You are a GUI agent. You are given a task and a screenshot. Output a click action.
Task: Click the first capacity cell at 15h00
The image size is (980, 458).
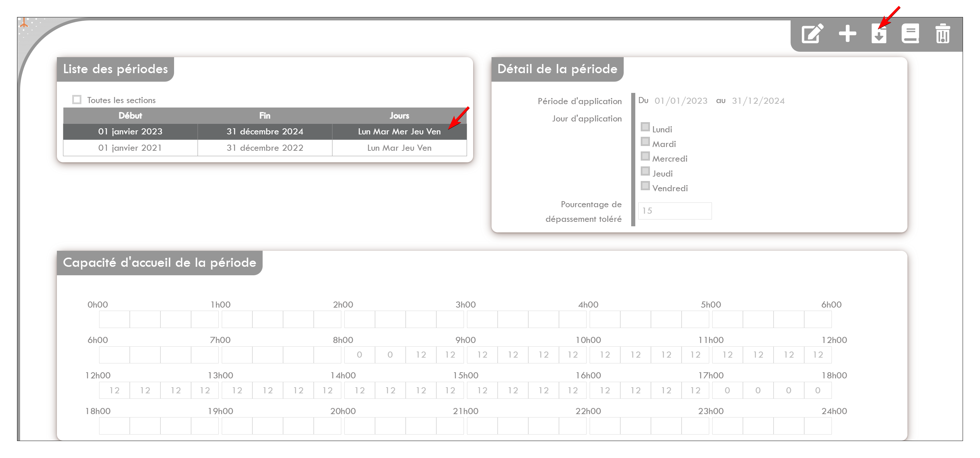coord(482,390)
